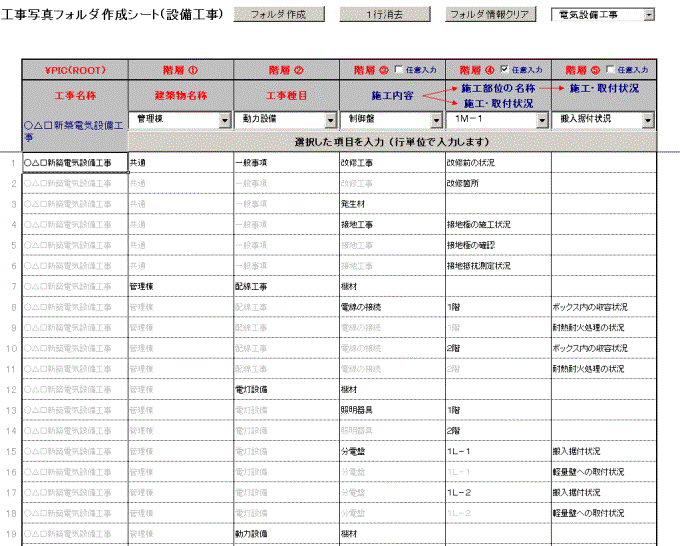
Task: Select the 動力設備 cell in row 19
Action: click(286, 534)
